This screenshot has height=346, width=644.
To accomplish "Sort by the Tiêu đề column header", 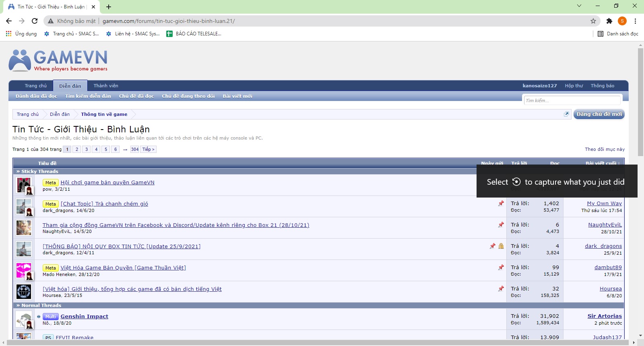I will (47, 163).
